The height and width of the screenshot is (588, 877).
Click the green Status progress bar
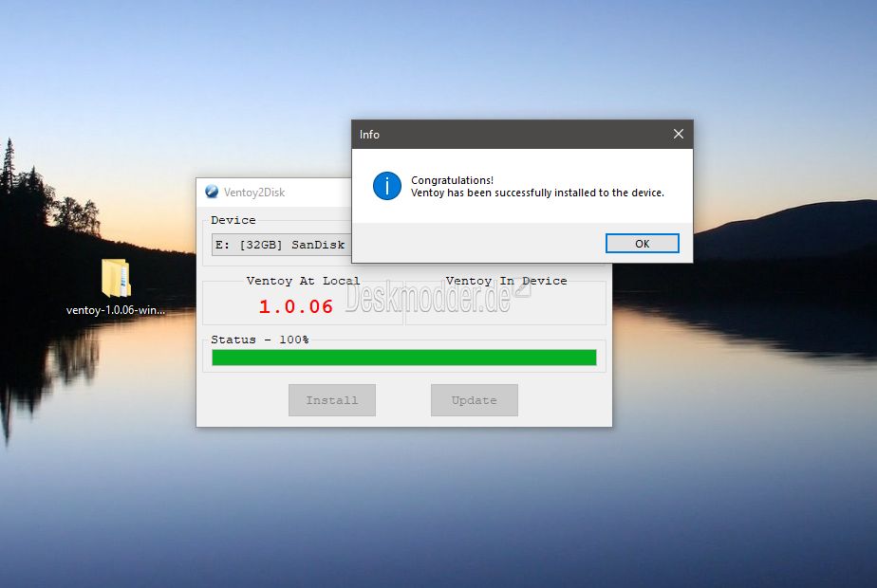point(403,358)
